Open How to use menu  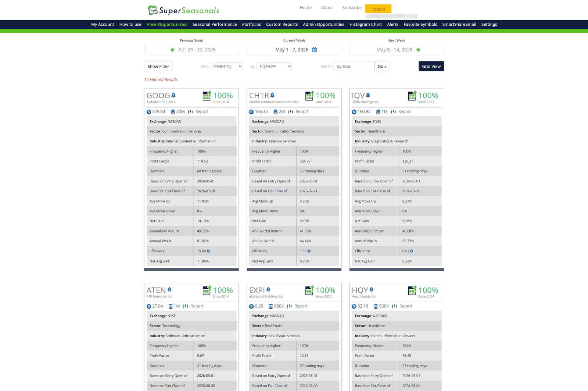coord(130,25)
